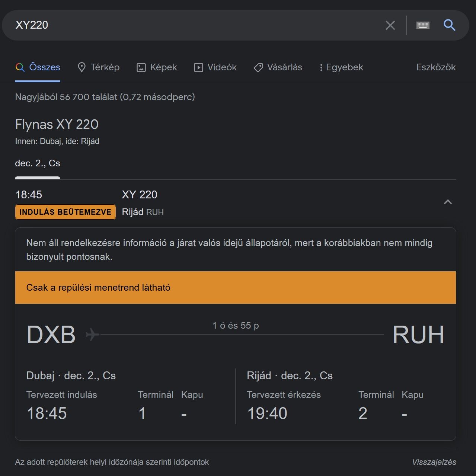Click the Eszközök tools button
The width and height of the screenshot is (476, 476).
436,67
